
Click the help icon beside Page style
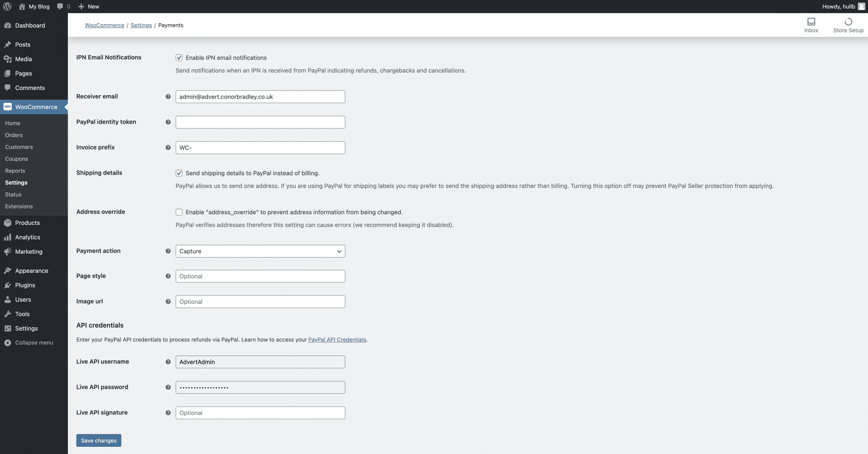168,276
